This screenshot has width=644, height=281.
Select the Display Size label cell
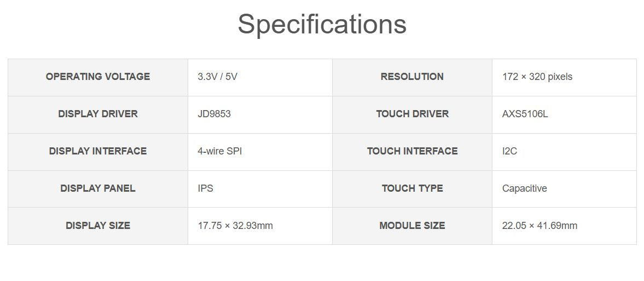coord(98,226)
